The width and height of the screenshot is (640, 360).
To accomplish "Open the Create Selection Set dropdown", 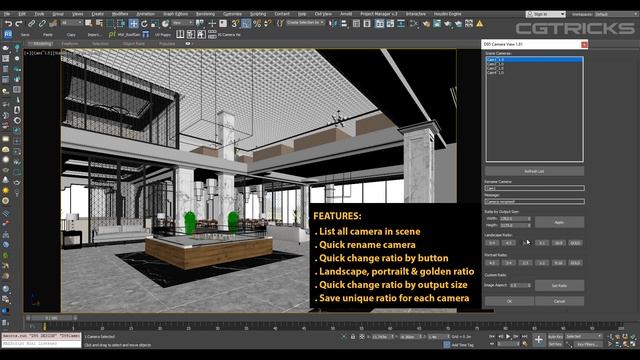I will pos(305,22).
